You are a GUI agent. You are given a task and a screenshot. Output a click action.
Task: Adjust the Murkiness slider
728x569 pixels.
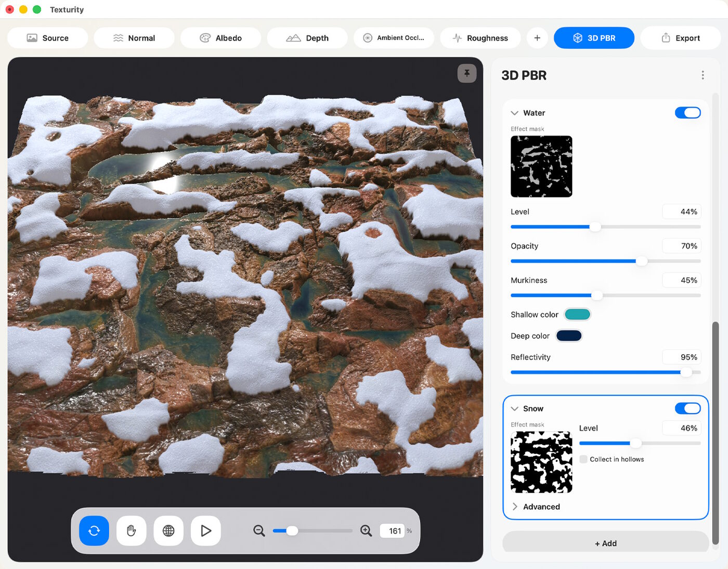tap(606, 295)
